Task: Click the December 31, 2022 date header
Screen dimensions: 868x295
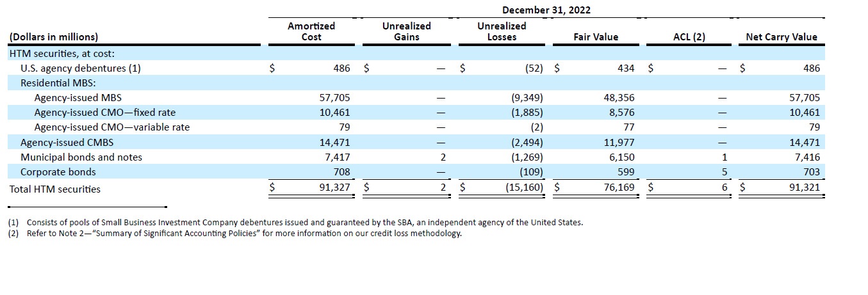Action: 546,10
